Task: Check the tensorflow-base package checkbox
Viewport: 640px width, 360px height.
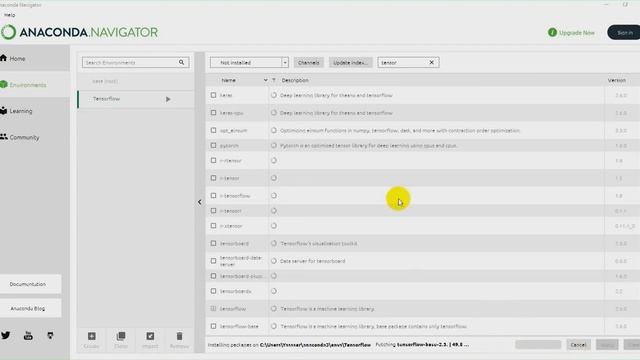Action: [213, 326]
